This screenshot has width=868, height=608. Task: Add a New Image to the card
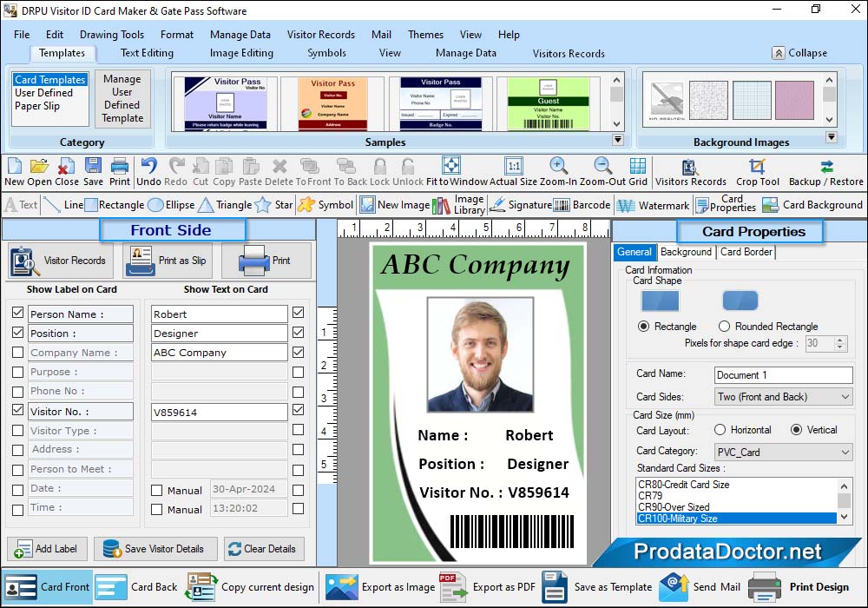coord(395,205)
